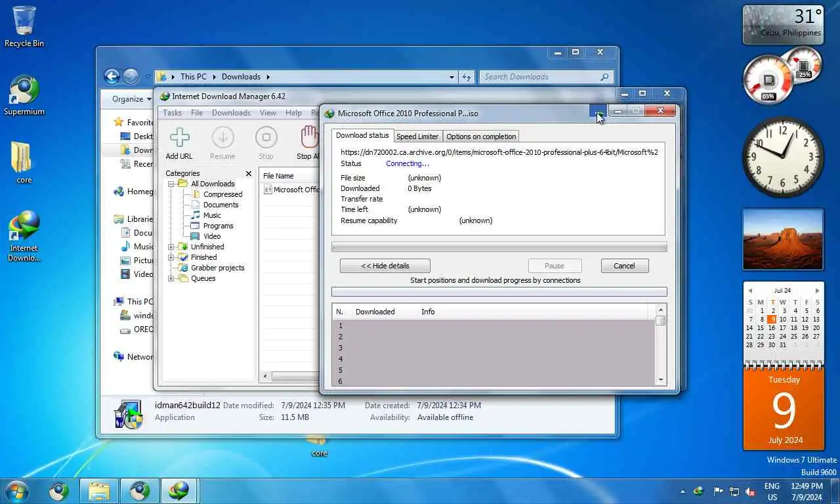Click the Cancel download button

coord(624,266)
